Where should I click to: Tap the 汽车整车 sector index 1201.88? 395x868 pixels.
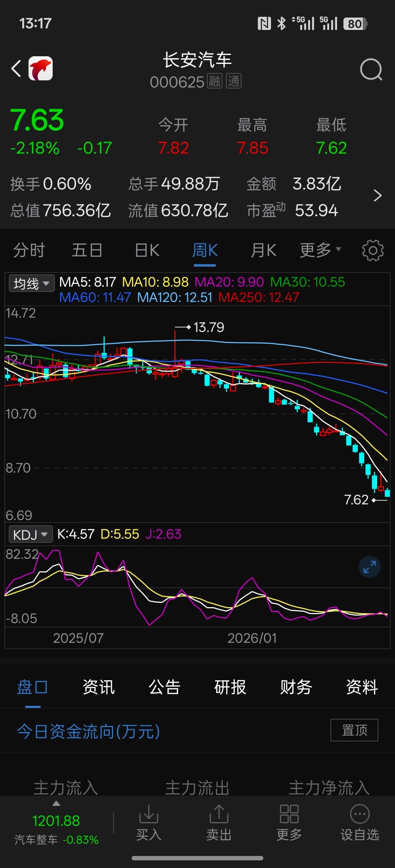click(56, 829)
